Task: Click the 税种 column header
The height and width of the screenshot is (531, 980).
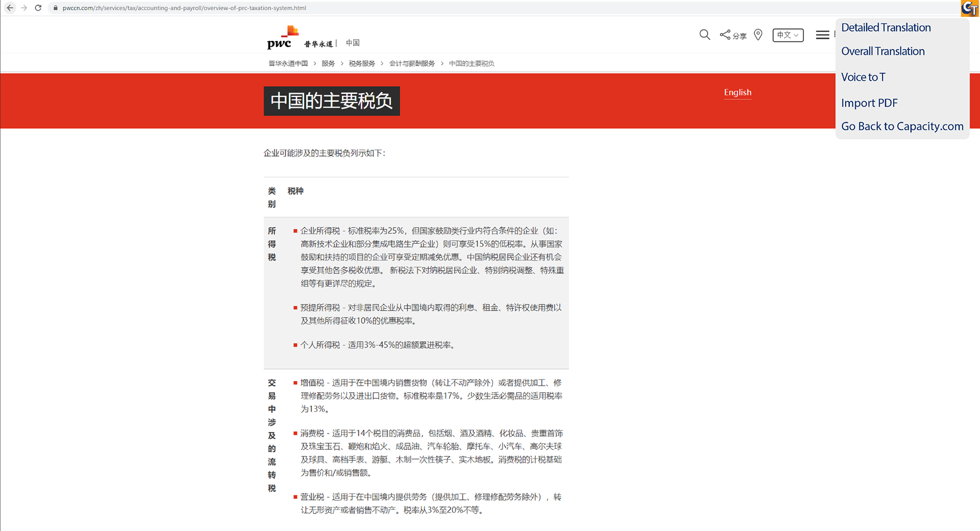Action: pyautogui.click(x=296, y=191)
